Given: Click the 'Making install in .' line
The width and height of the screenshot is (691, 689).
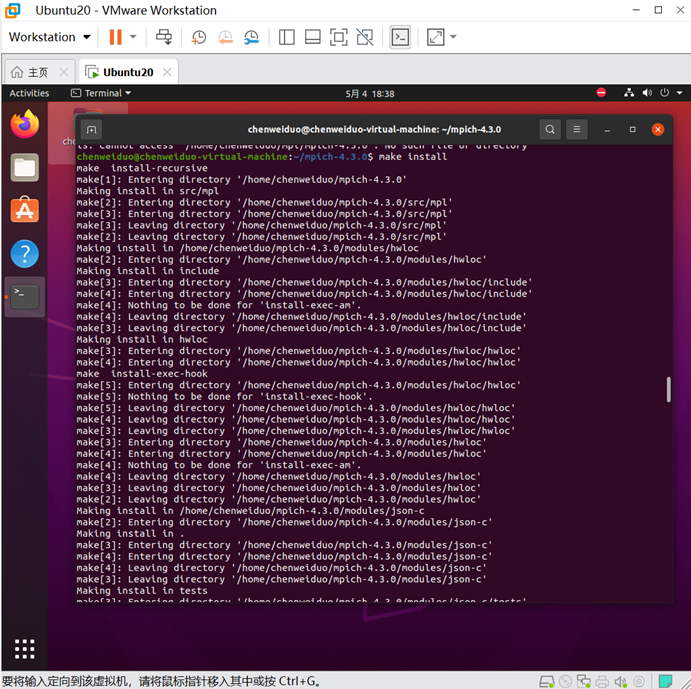Looking at the screenshot, I should click(x=130, y=534).
